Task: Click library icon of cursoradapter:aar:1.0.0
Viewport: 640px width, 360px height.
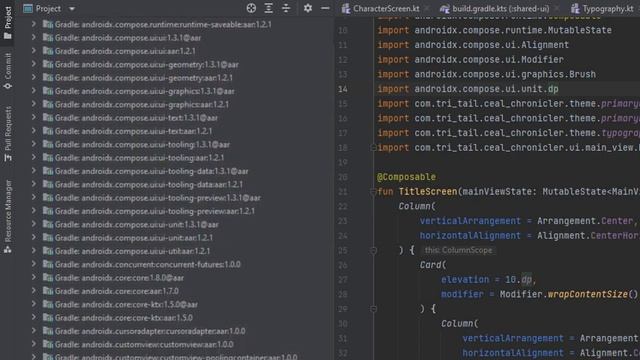Action: coord(48,331)
